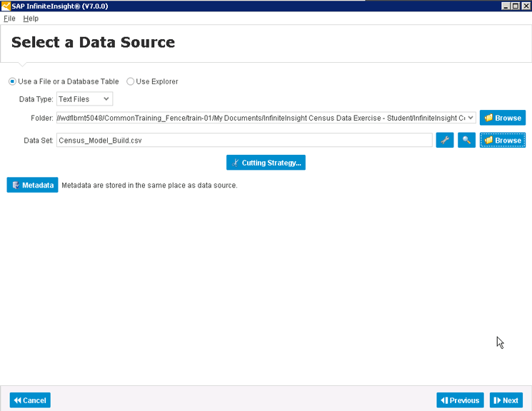Minimize the InfiniteInsight window
The width and height of the screenshot is (532, 411).
506,6
